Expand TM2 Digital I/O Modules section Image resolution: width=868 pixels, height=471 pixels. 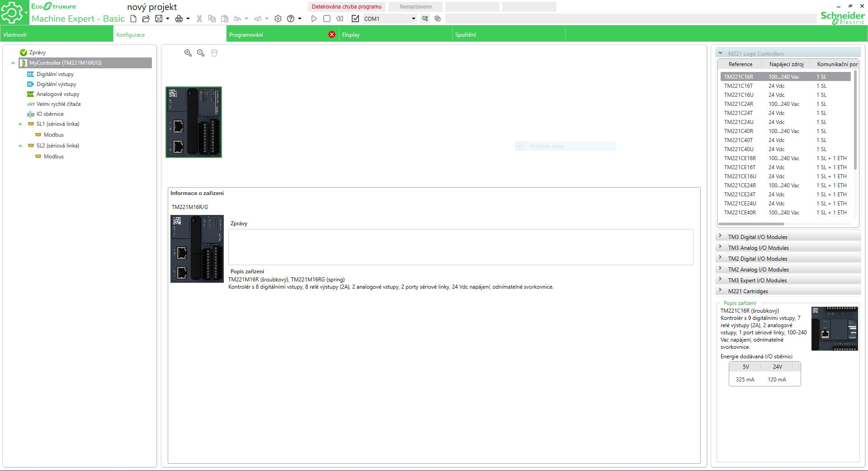pos(720,258)
